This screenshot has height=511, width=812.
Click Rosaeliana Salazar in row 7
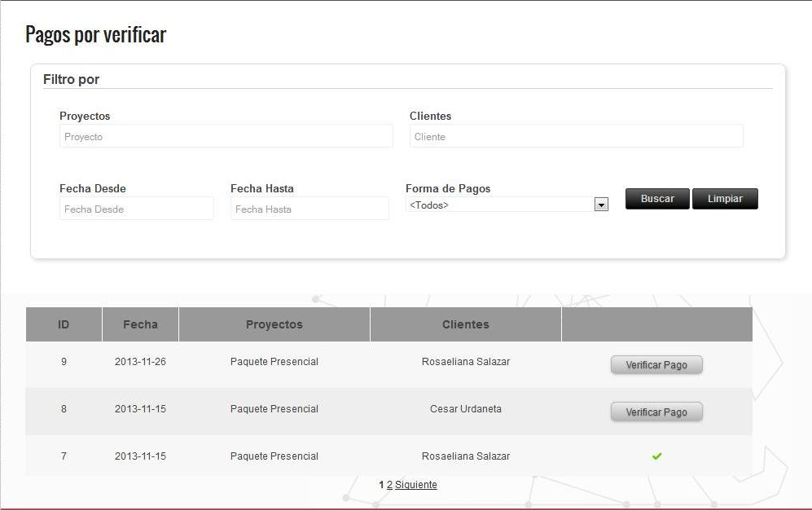point(466,456)
